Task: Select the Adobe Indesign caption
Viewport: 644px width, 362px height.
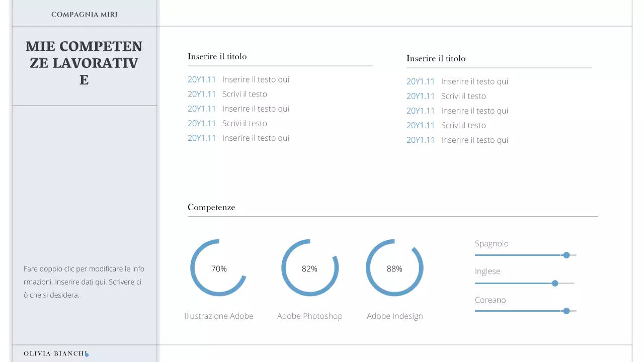Action: (394, 316)
